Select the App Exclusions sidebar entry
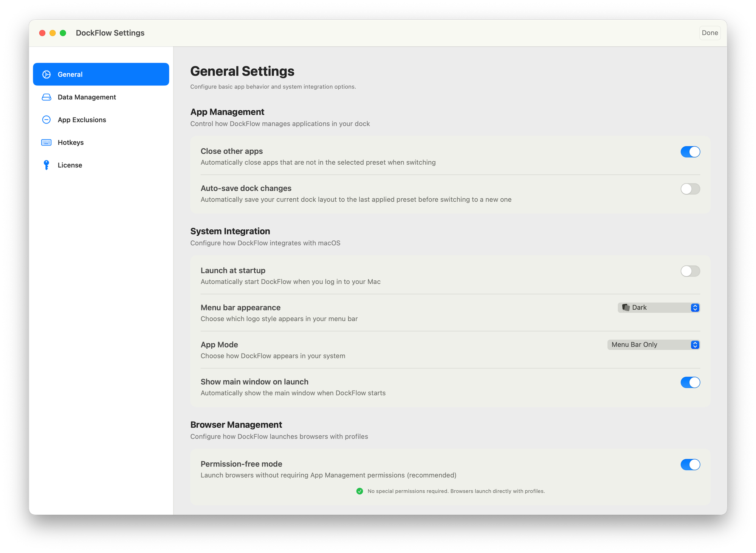The image size is (756, 553). (82, 120)
